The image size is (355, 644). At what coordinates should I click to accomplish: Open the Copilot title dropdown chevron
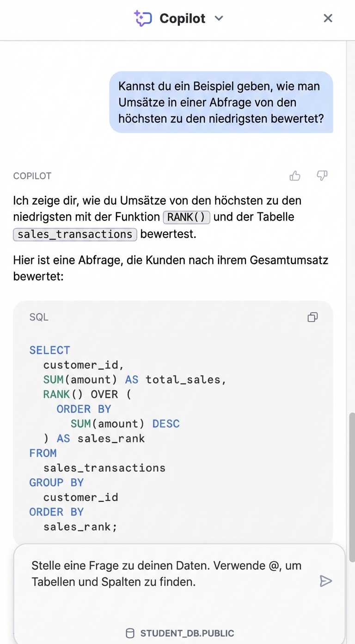[219, 19]
